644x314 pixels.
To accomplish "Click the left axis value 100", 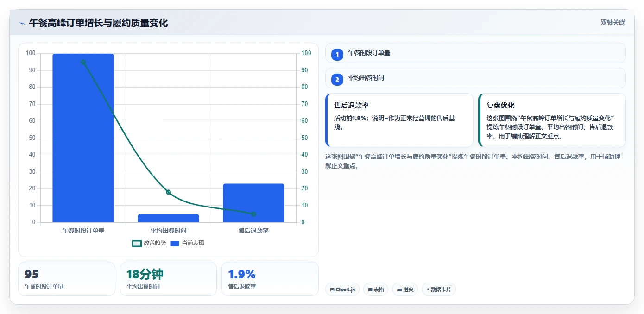I will pos(31,53).
